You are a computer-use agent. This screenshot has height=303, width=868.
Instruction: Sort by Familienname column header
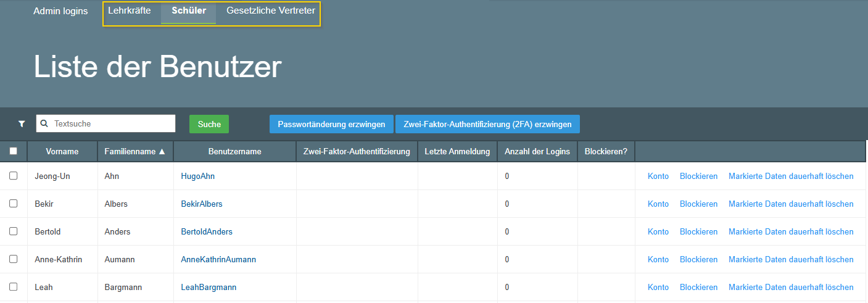[x=135, y=151]
